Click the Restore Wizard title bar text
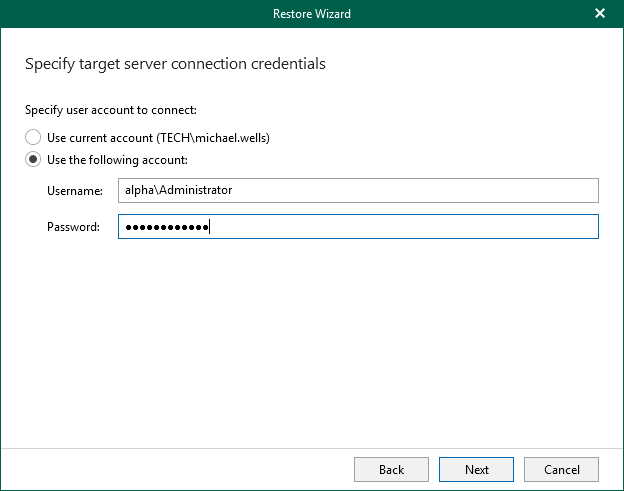The image size is (624, 491). click(311, 14)
